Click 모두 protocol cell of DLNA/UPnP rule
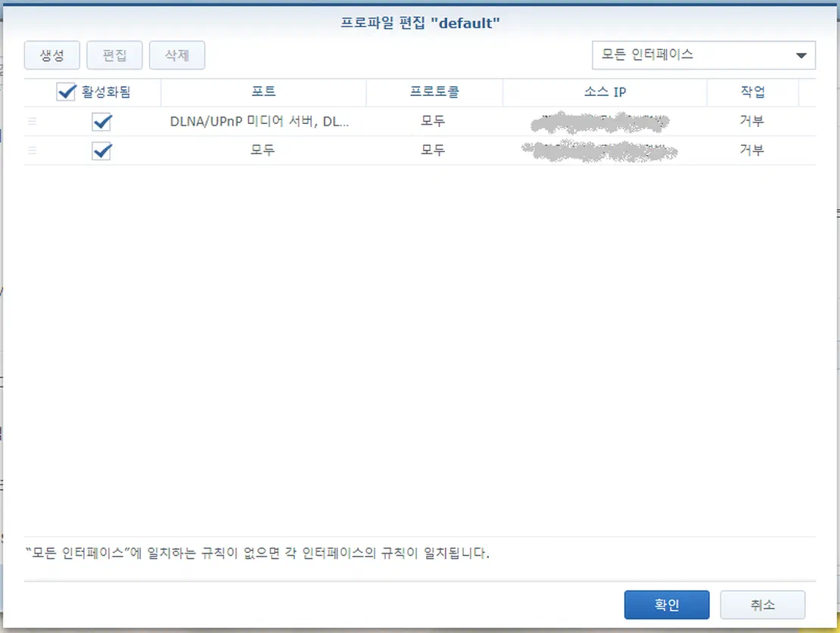 pyautogui.click(x=433, y=121)
